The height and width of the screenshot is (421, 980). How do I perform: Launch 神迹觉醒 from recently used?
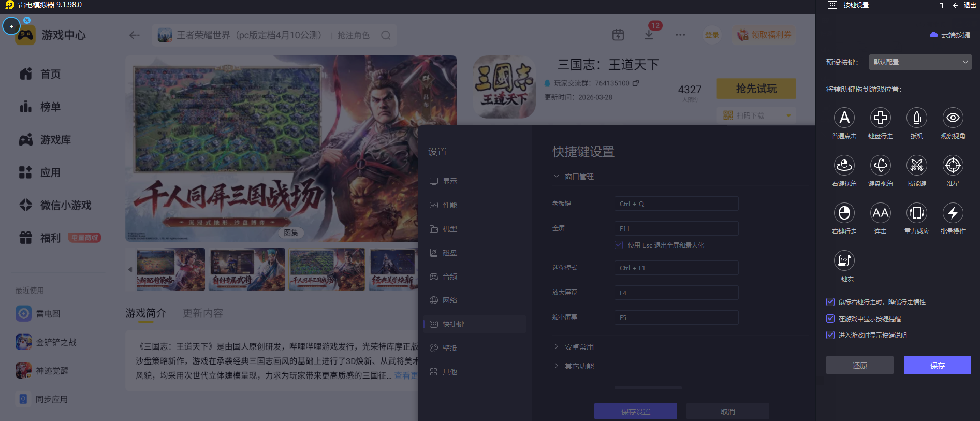41,370
